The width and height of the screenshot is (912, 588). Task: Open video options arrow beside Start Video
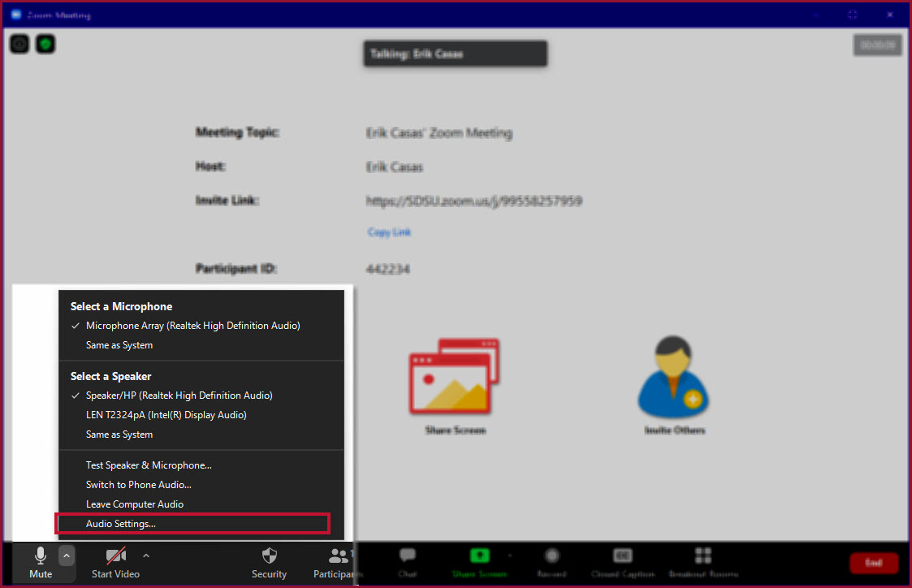pos(146,556)
